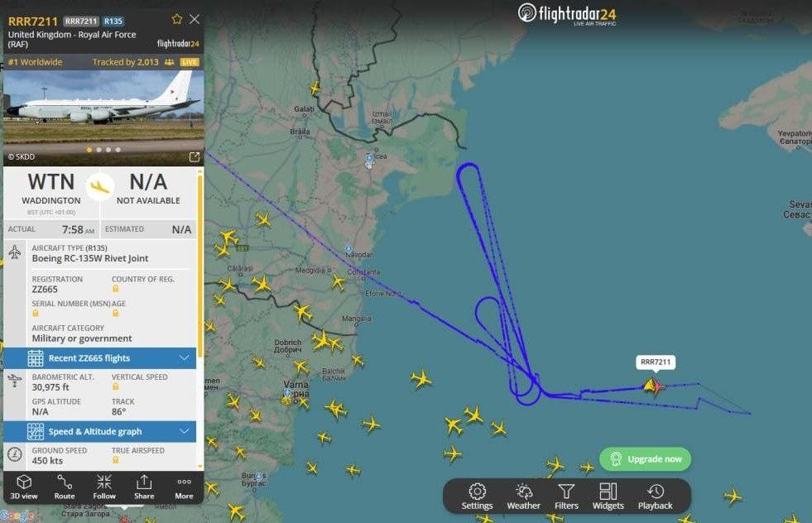Toggle the favorite star for RRR7211

point(177,19)
